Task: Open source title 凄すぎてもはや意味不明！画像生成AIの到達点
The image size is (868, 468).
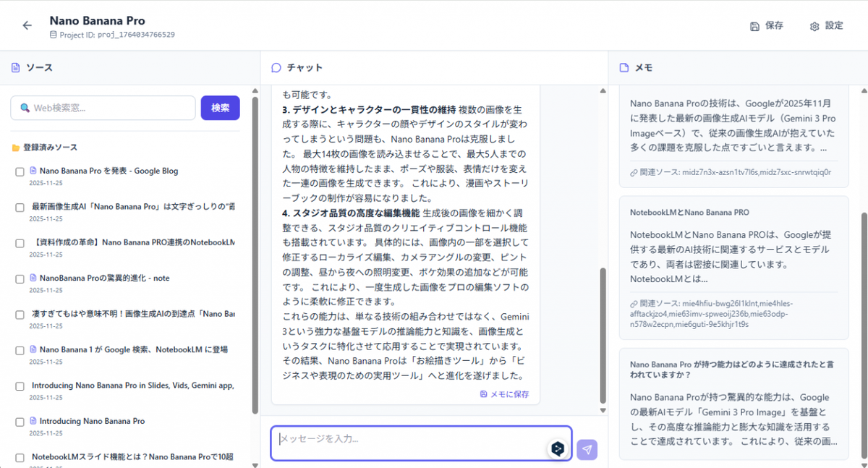Action: (133, 314)
